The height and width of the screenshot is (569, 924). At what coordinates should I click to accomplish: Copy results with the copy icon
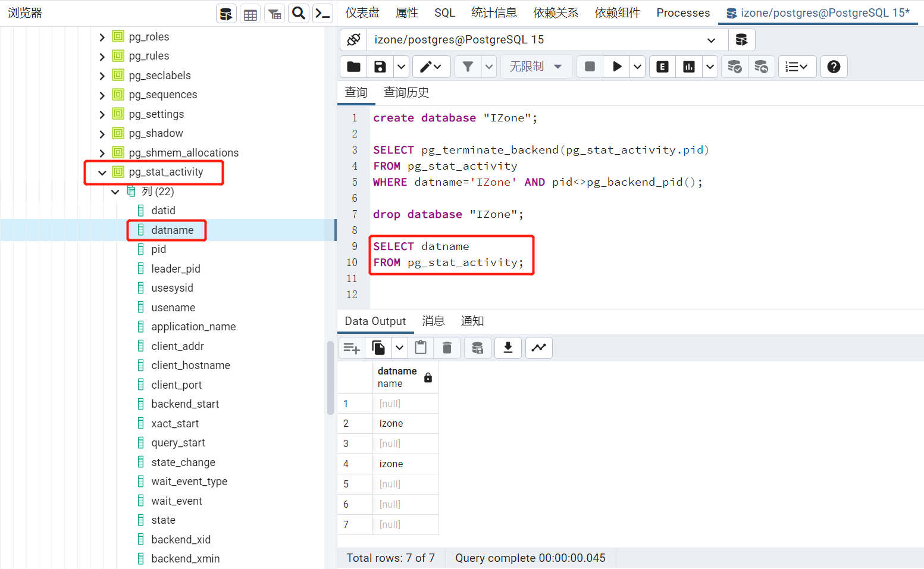[378, 348]
